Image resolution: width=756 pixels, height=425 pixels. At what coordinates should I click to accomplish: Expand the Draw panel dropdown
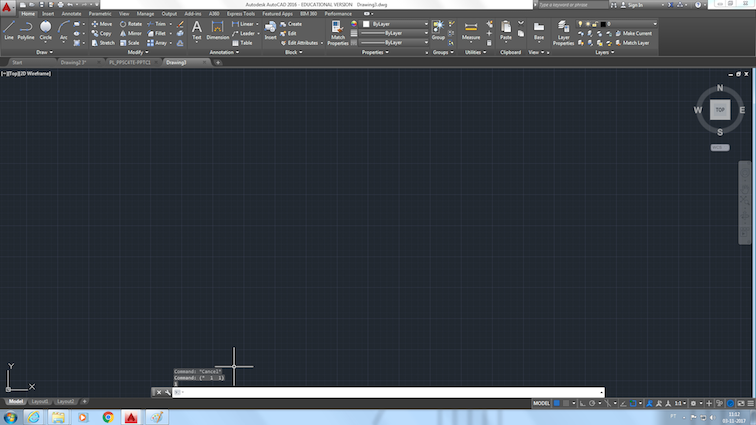pos(44,52)
